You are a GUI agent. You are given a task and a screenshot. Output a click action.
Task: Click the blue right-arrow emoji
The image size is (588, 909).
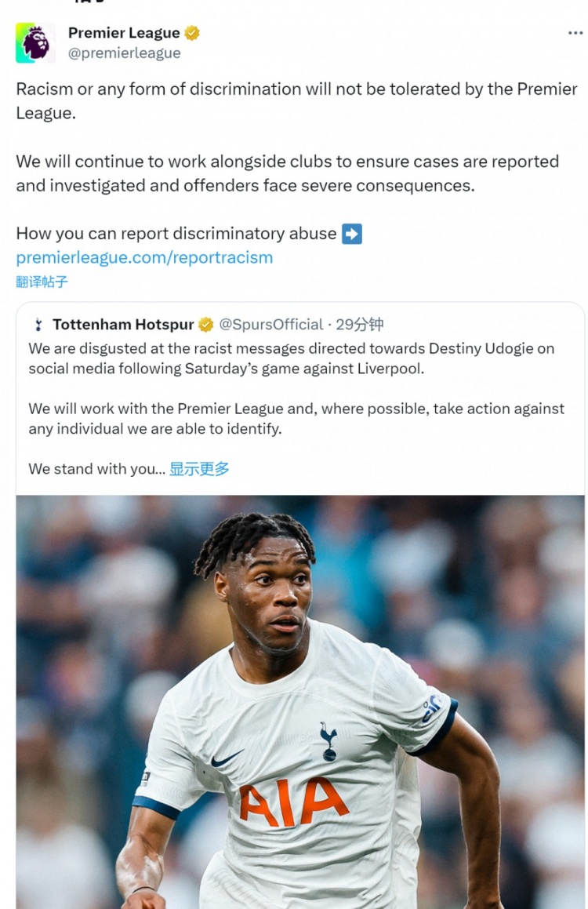pos(352,234)
